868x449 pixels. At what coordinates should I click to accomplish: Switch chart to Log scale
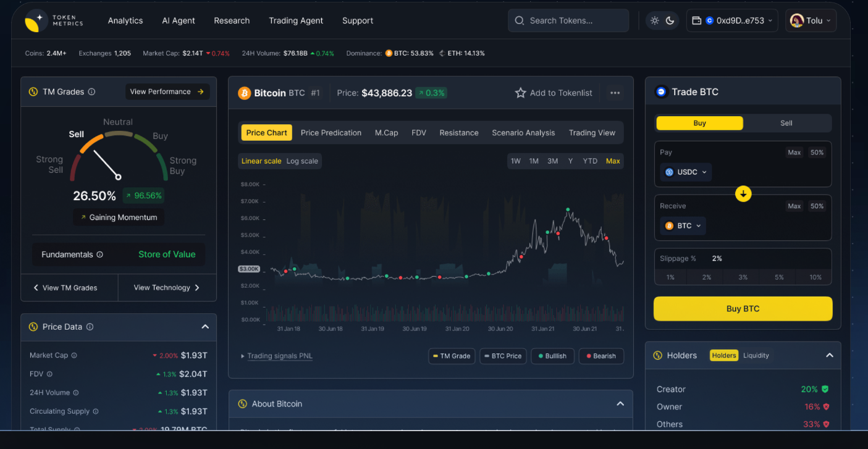302,161
